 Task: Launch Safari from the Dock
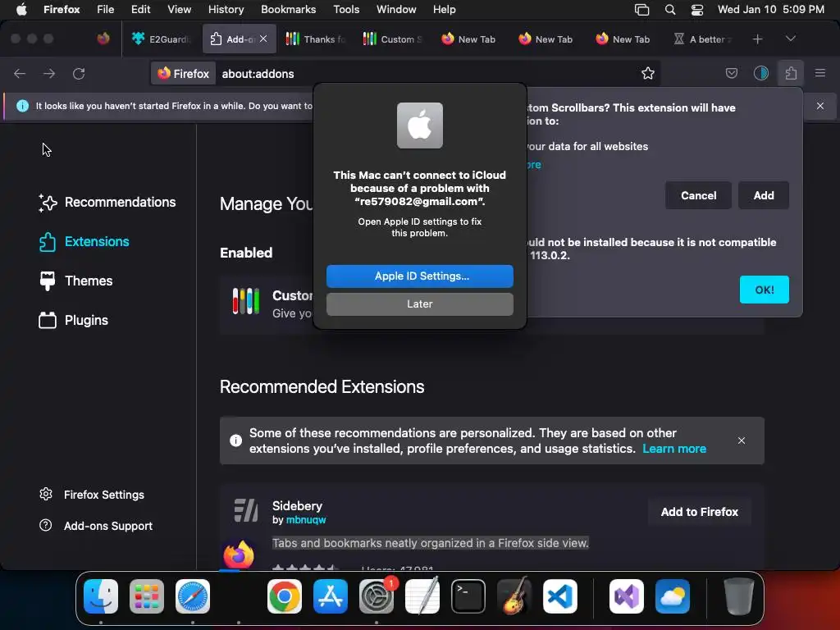coord(193,596)
